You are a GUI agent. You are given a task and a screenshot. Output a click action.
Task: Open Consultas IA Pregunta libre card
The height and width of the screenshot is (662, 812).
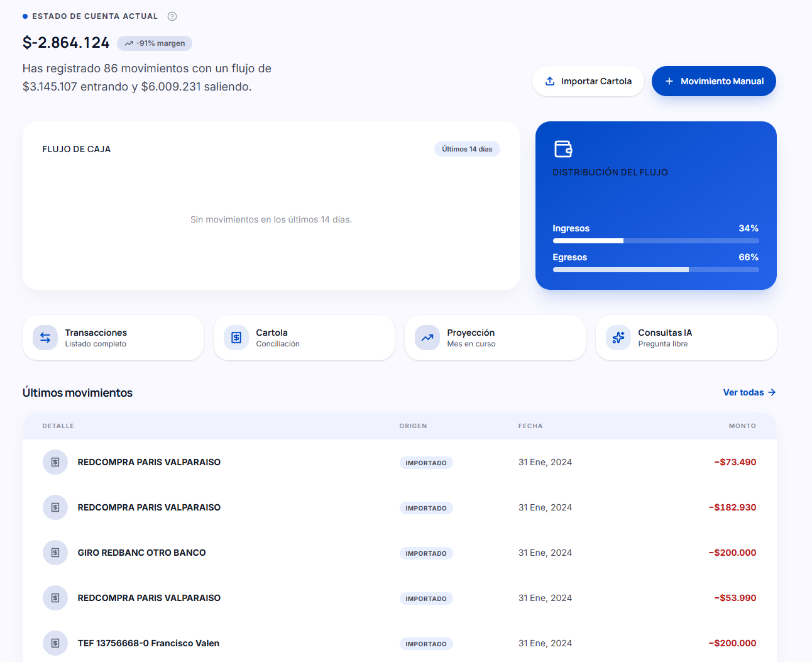pos(686,338)
